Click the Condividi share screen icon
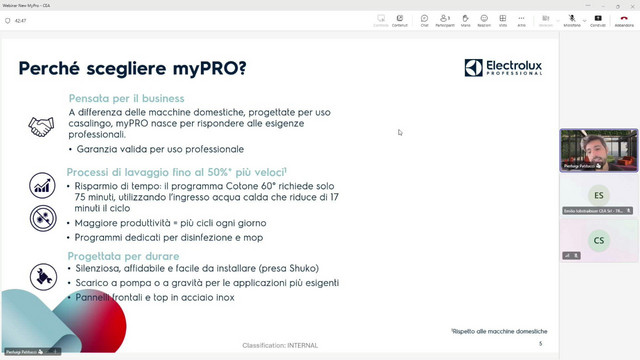This screenshot has height=360, width=640. pos(598,21)
